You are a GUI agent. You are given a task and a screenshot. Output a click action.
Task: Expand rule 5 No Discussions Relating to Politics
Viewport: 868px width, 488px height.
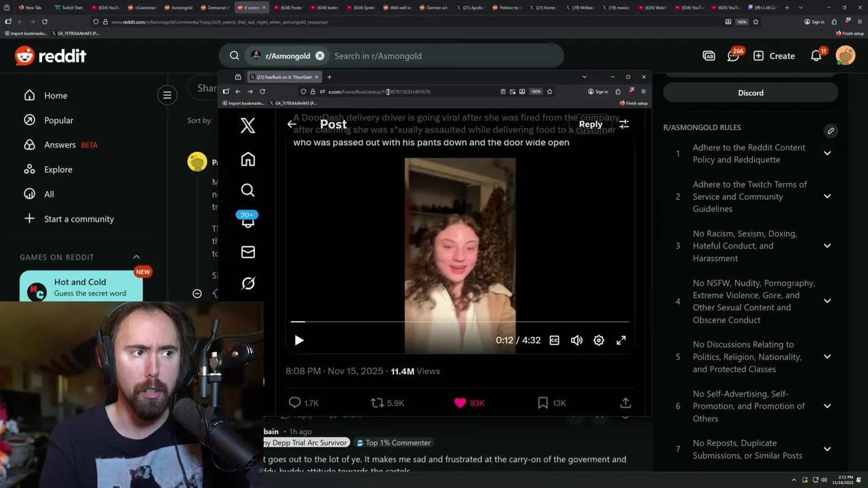pos(827,357)
